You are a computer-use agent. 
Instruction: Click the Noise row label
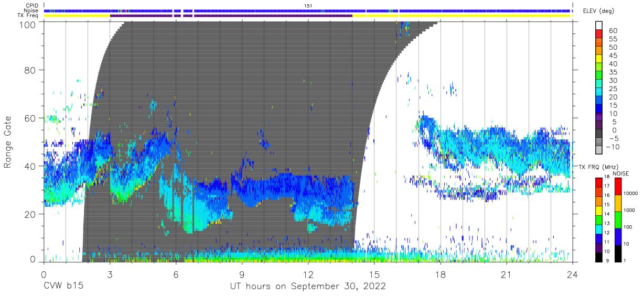(x=31, y=10)
